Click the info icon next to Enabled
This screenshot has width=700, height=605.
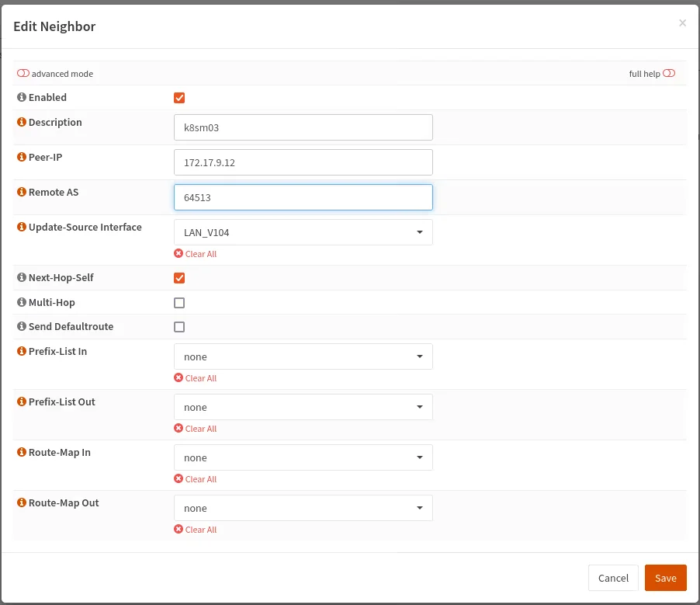click(22, 98)
